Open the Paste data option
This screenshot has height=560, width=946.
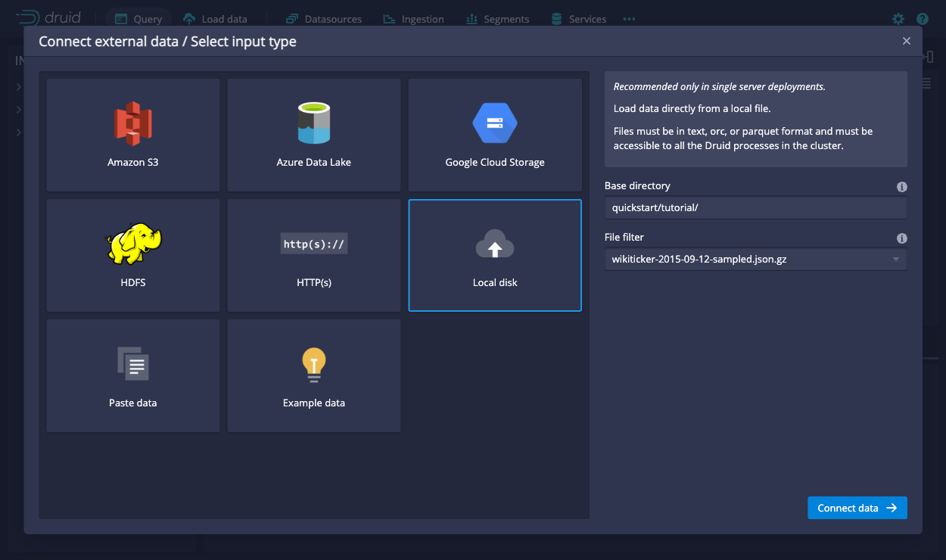[x=132, y=375]
